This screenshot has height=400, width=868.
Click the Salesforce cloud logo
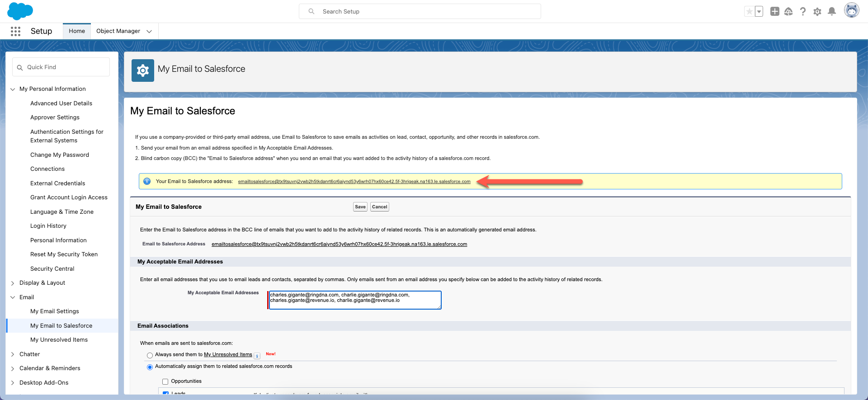(20, 11)
